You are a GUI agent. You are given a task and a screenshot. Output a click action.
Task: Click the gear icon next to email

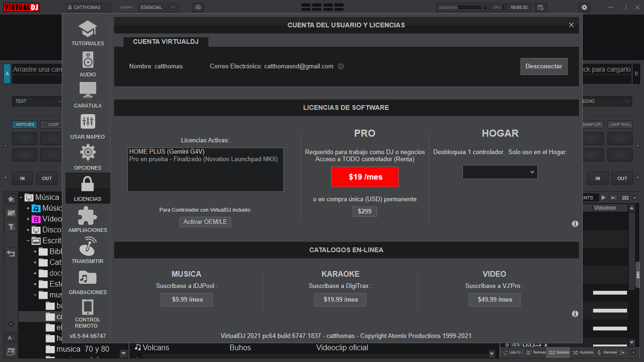341,66
